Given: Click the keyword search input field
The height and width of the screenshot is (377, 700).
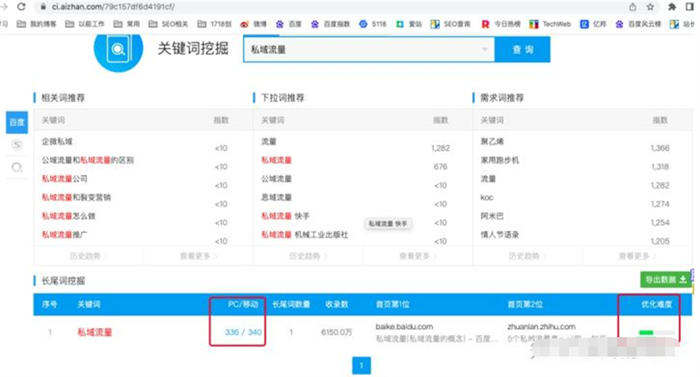Looking at the screenshot, I should (x=369, y=49).
